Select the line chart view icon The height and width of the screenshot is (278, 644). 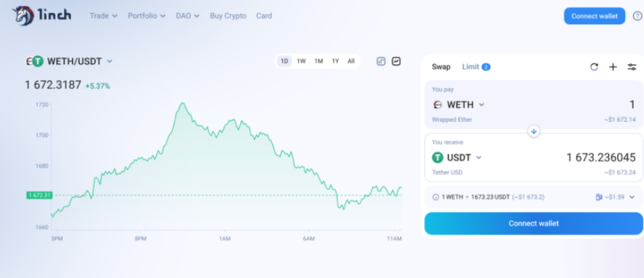(x=396, y=61)
